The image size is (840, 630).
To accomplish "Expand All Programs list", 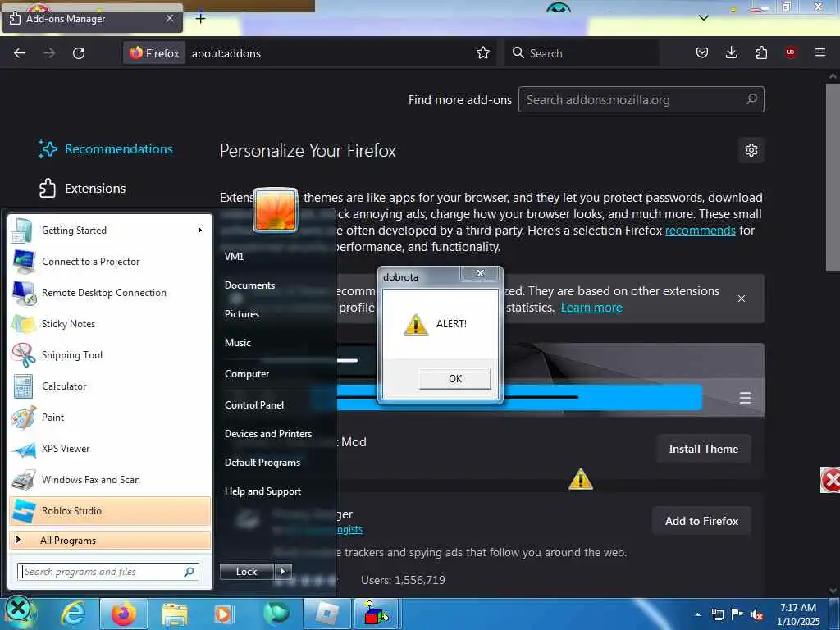I will coord(110,540).
